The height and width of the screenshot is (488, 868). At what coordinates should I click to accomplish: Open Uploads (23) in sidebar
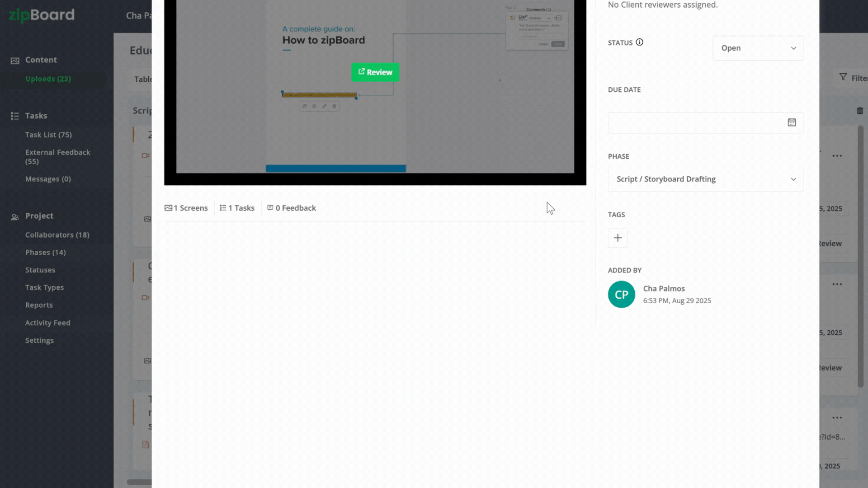click(48, 79)
